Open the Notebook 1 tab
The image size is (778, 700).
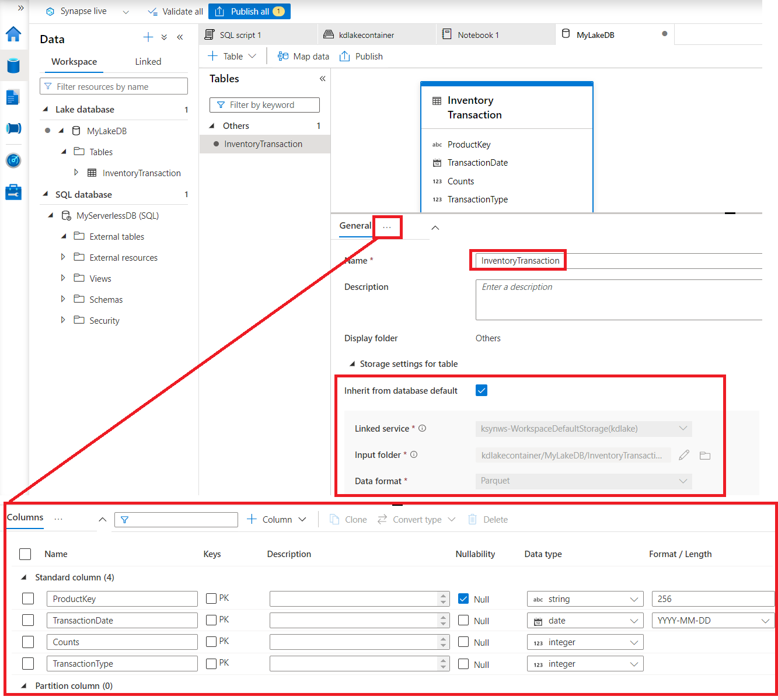[x=496, y=35]
